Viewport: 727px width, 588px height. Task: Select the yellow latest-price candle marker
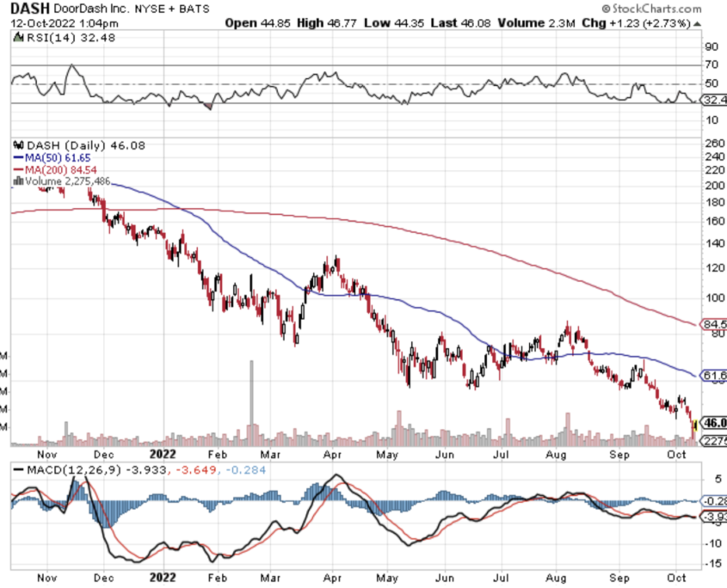[695, 426]
